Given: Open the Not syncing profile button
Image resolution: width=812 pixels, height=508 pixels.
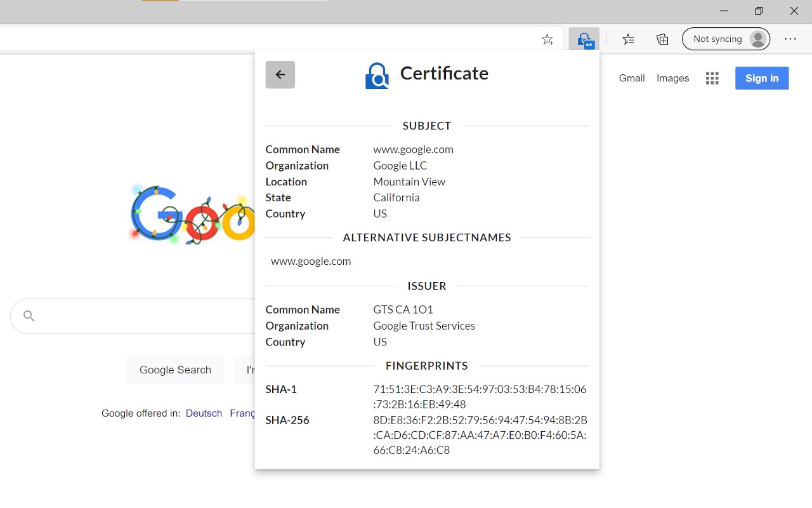Looking at the screenshot, I should (x=726, y=39).
